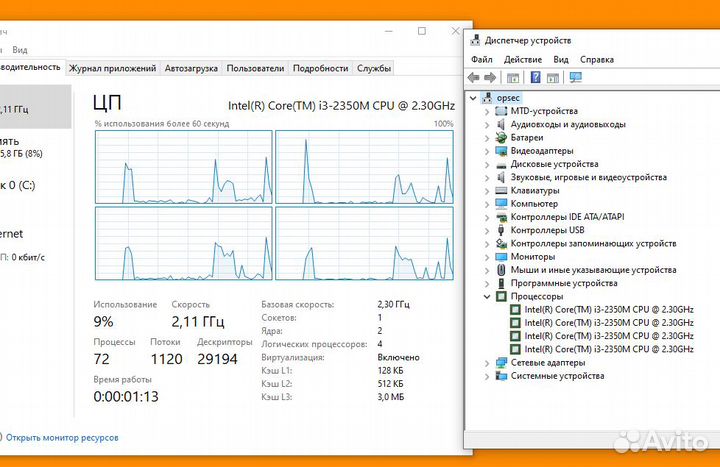Select the mouse icon beside Мыши и иные указывающие
The width and height of the screenshot is (720, 467).
[x=501, y=270]
